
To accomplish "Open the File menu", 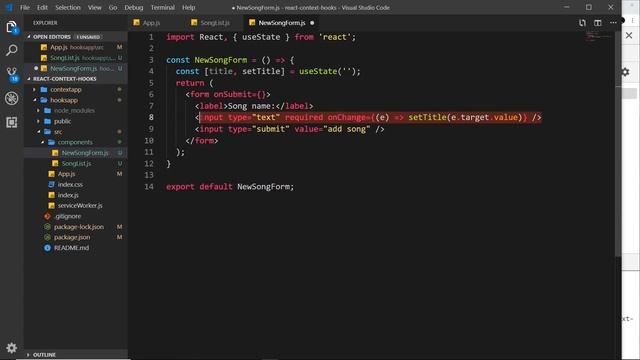I will pyautogui.click(x=25, y=7).
